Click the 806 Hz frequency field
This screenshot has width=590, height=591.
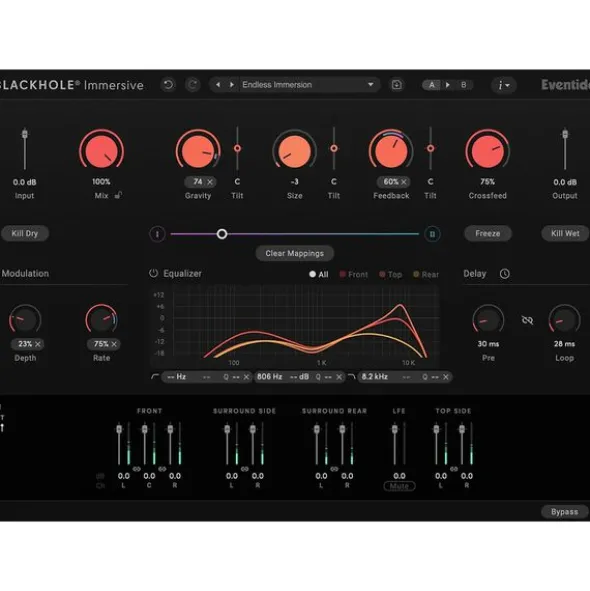pyautogui.click(x=270, y=377)
